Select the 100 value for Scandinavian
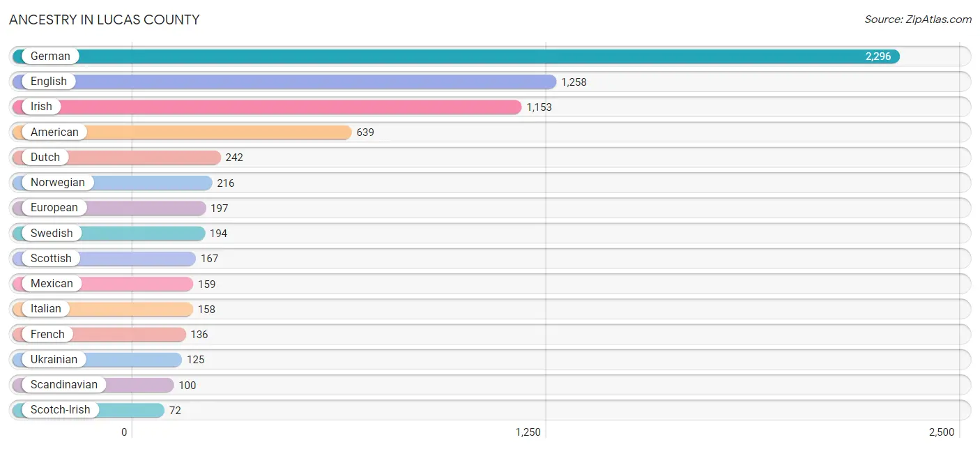Viewport: 980px width, 449px height. pos(187,386)
